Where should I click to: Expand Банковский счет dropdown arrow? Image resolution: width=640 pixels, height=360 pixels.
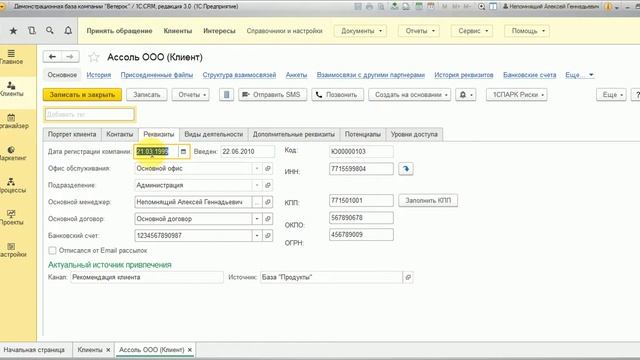pos(257,236)
